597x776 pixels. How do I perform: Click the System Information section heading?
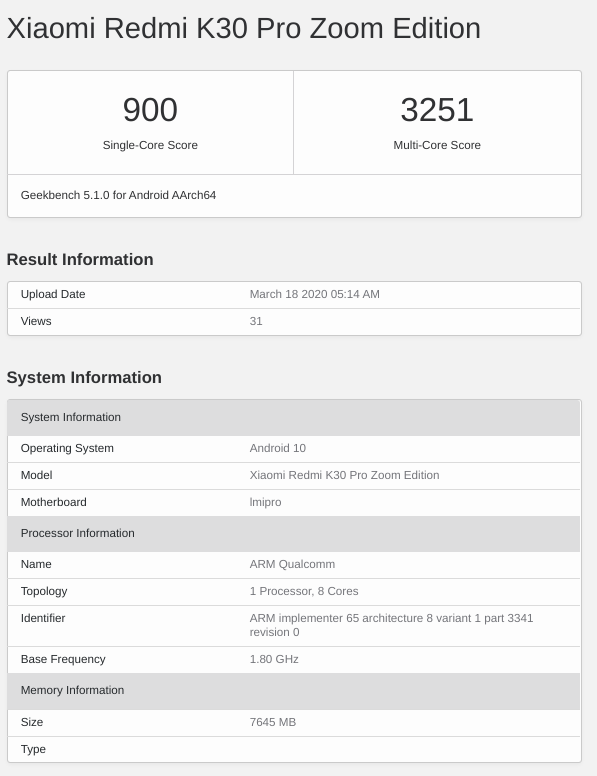(x=84, y=377)
